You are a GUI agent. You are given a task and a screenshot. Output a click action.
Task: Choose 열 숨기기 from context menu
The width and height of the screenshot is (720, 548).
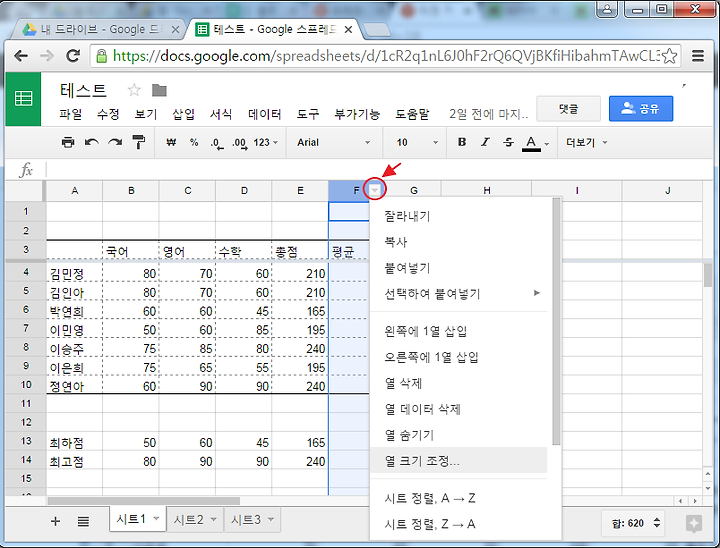click(458, 435)
